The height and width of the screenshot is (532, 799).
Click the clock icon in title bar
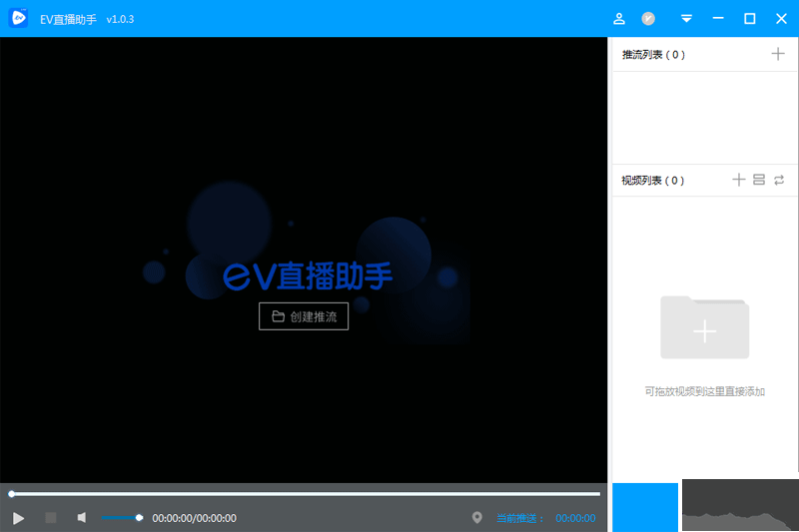[648, 19]
